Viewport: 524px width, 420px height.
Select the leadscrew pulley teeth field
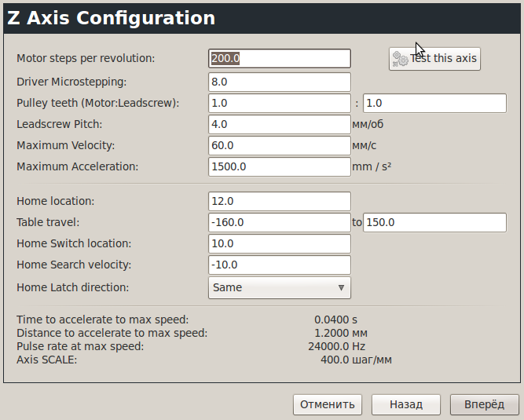tap(434, 103)
